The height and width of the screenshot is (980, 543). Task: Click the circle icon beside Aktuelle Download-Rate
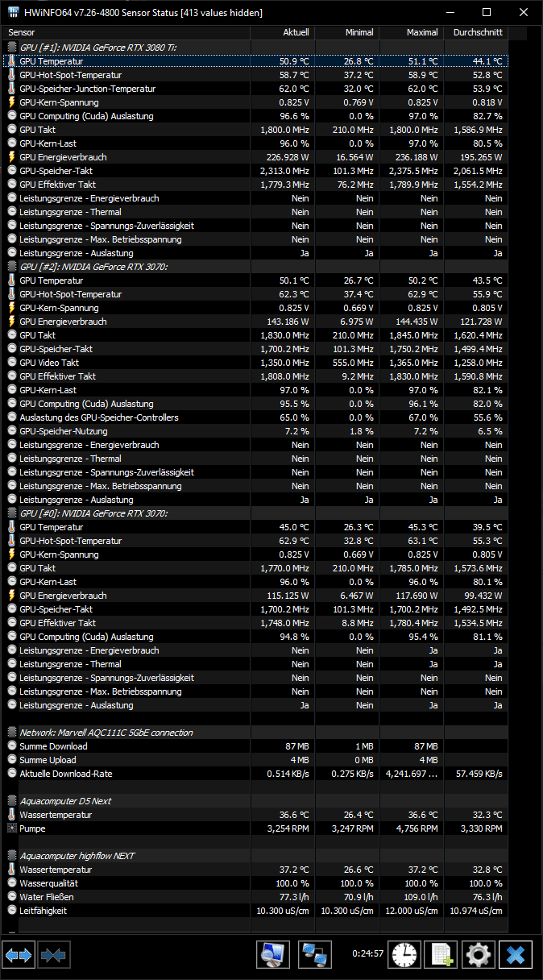[x=12, y=774]
